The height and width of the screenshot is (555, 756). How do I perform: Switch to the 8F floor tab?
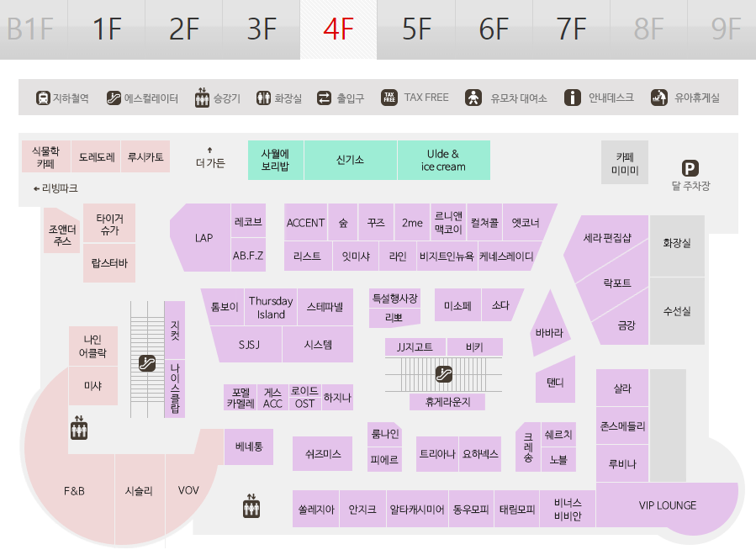click(648, 29)
